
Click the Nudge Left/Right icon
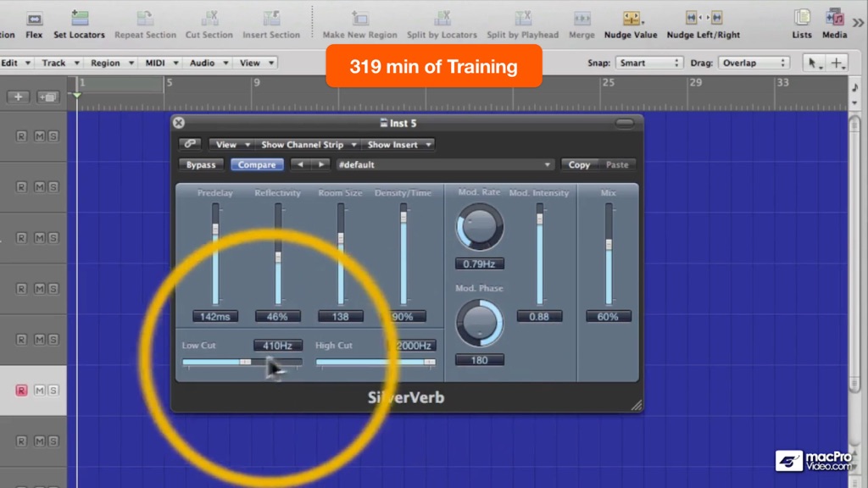coord(704,19)
